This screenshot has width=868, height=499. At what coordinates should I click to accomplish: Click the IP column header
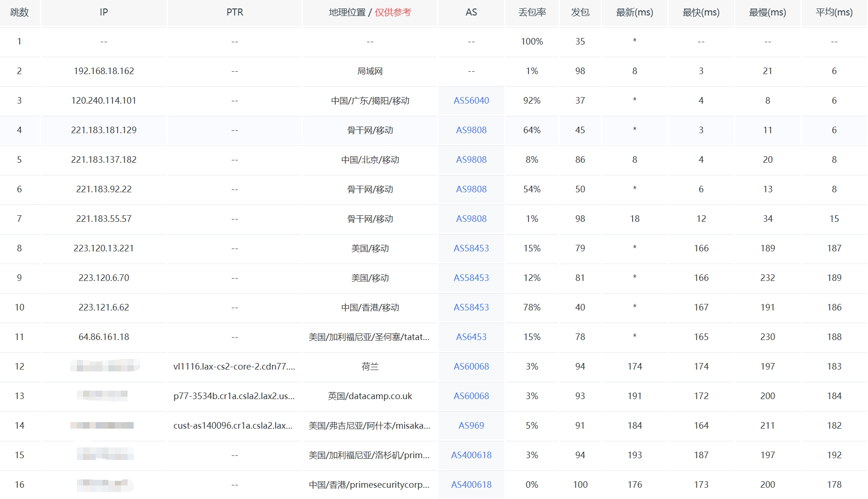coord(104,12)
